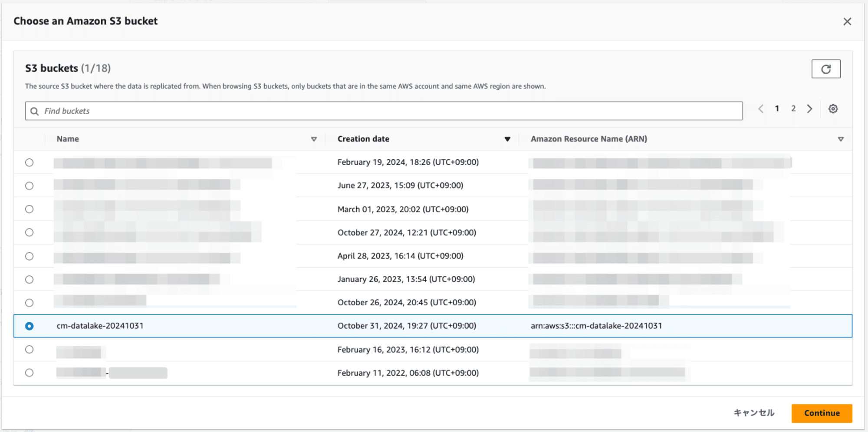Click Amazon Resource Name (ARN) header

589,139
